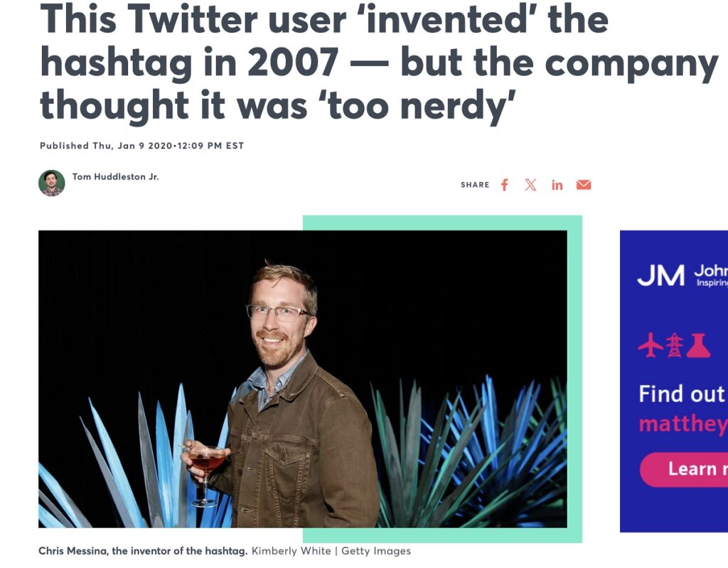Screen dimensions: 728x568
Task: Click the pink 'matthey' ad text
Action: tap(682, 424)
